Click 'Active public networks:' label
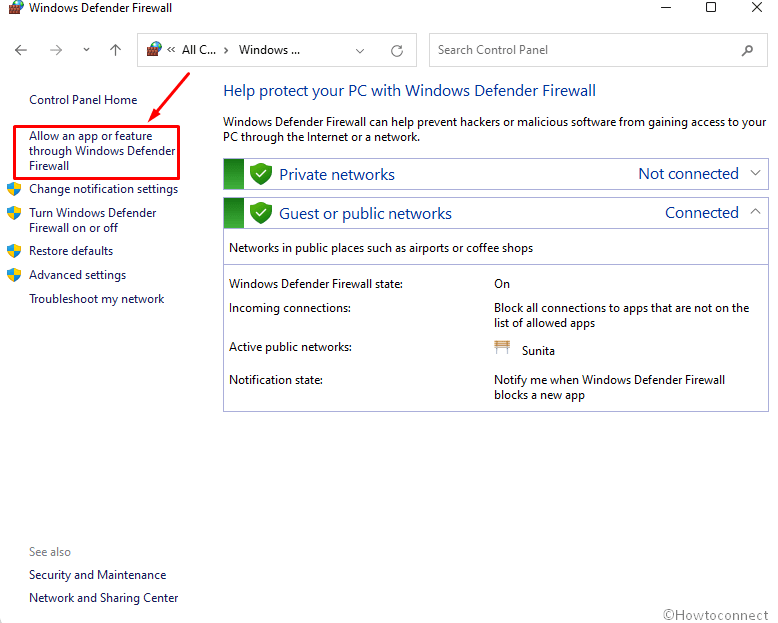This screenshot has width=778, height=623. point(290,347)
